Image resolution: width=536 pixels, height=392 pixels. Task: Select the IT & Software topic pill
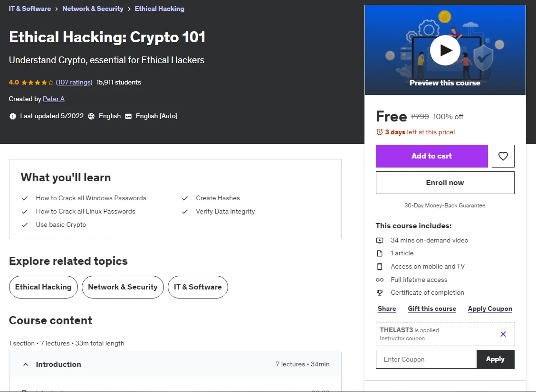tap(198, 287)
